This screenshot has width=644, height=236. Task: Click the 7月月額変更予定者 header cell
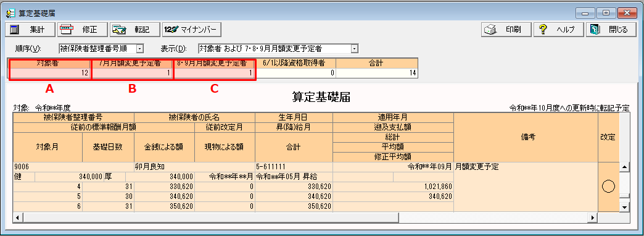(x=131, y=63)
